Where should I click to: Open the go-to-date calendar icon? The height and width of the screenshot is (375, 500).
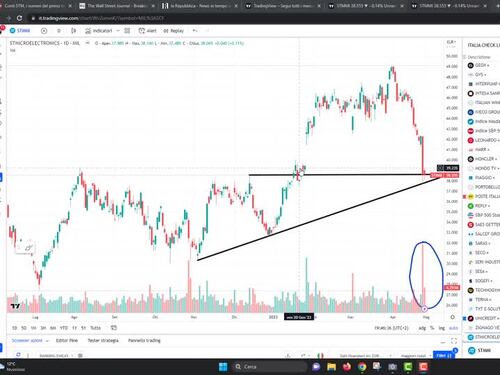114,328
